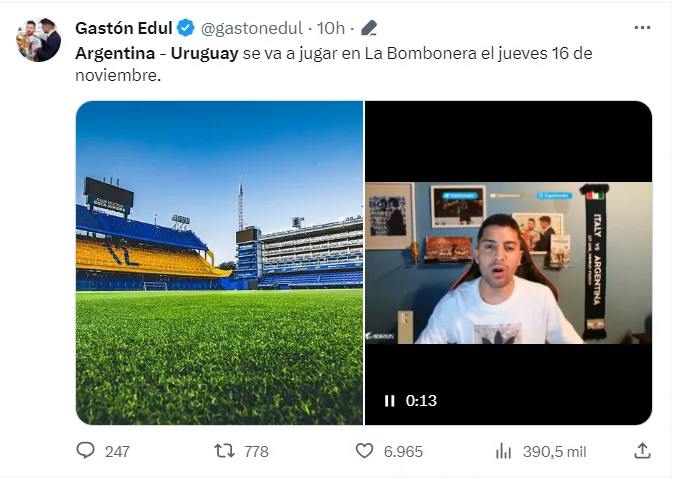Click the reply speech bubble icon
This screenshot has width=678, height=479.
pos(86,451)
